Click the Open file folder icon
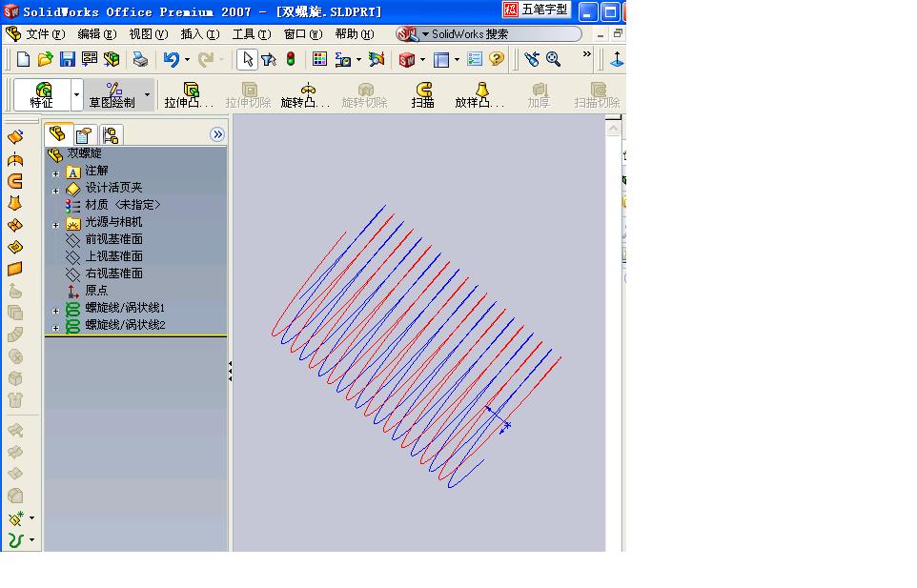The image size is (917, 588). point(45,59)
